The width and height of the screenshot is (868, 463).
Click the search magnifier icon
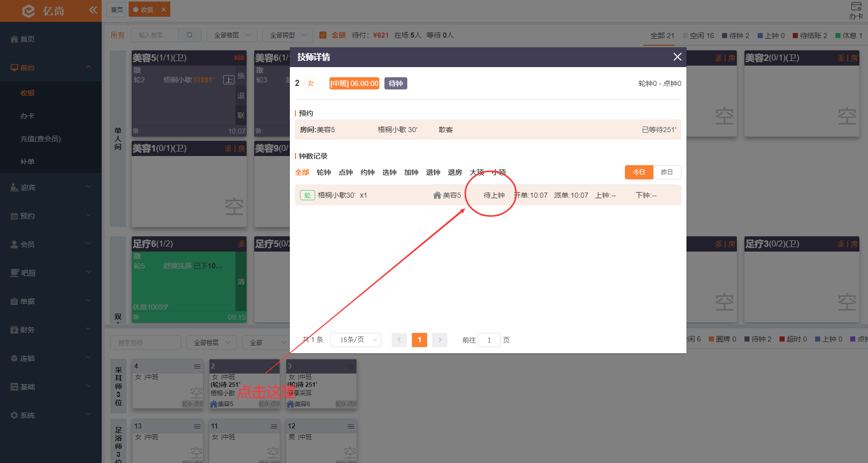point(190,35)
